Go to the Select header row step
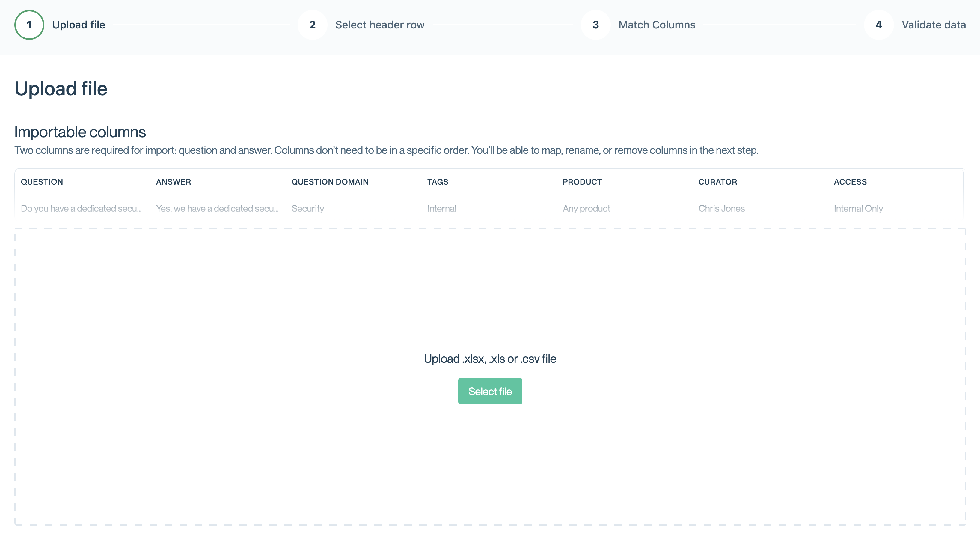 (380, 25)
